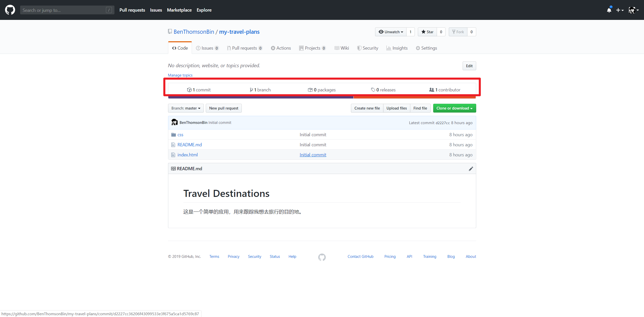View the 1 branch list
The image size is (644, 317).
tap(260, 90)
